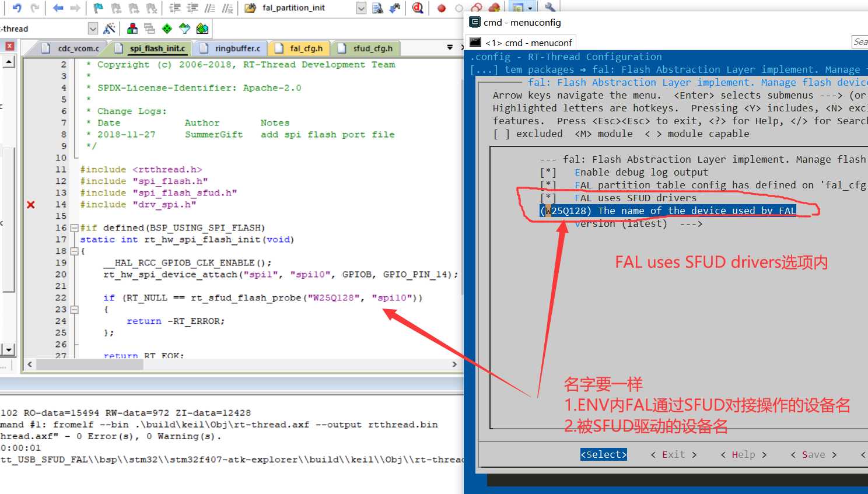Viewport: 868px width, 494px height.
Task: Close the left project panel with red X
Action: [x=10, y=46]
